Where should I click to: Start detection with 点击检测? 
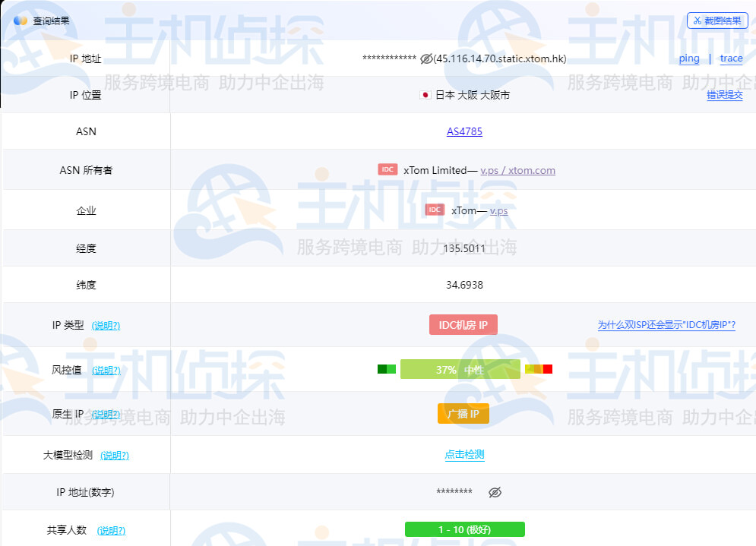463,455
